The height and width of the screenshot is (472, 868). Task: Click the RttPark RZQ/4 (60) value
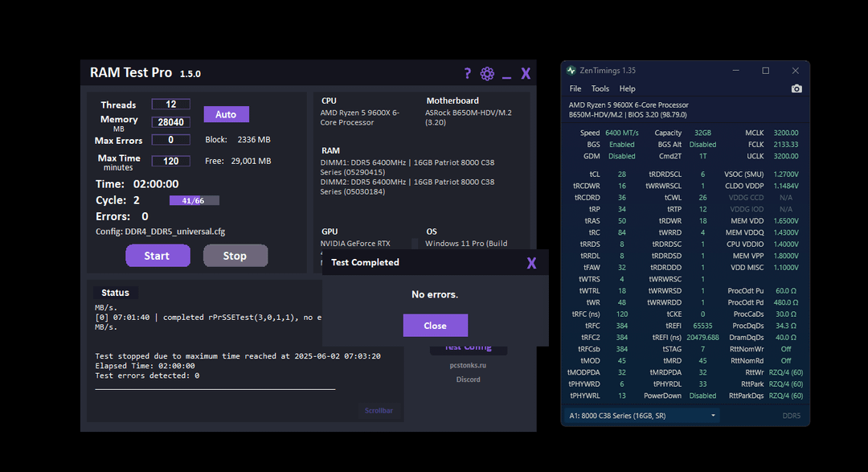785,384
